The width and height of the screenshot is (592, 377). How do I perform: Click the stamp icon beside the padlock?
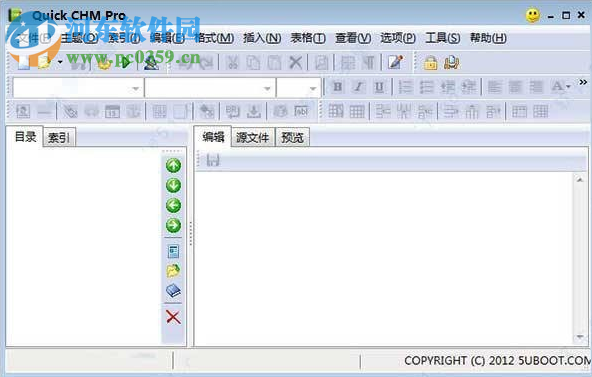tap(451, 63)
